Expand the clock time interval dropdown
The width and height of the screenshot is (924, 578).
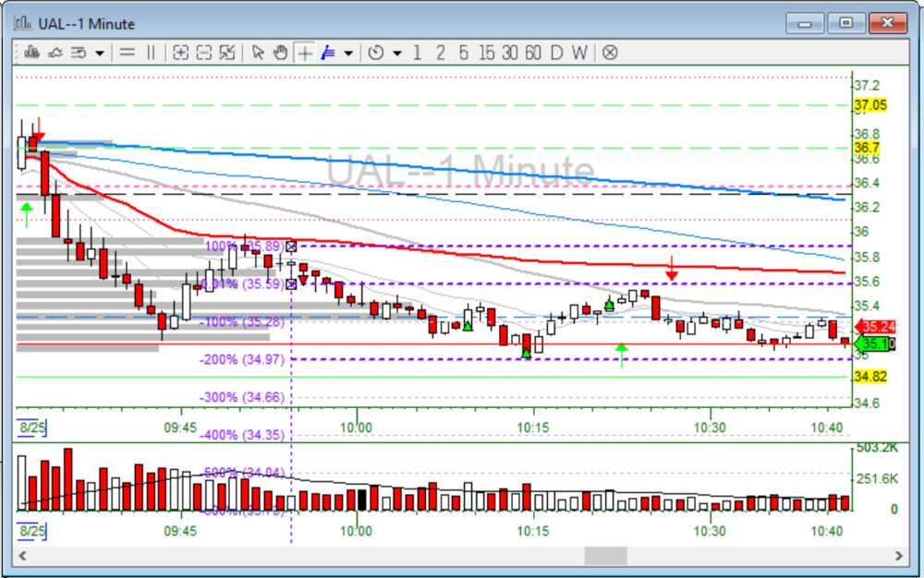click(x=396, y=53)
